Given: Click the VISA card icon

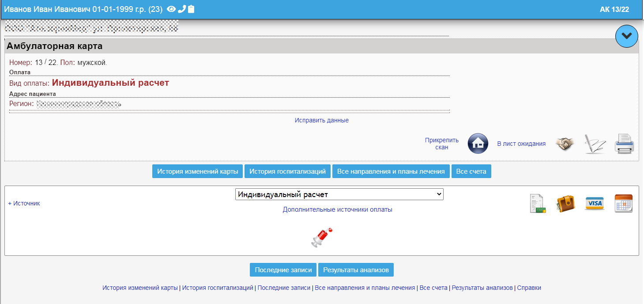Looking at the screenshot, I should coord(595,204).
